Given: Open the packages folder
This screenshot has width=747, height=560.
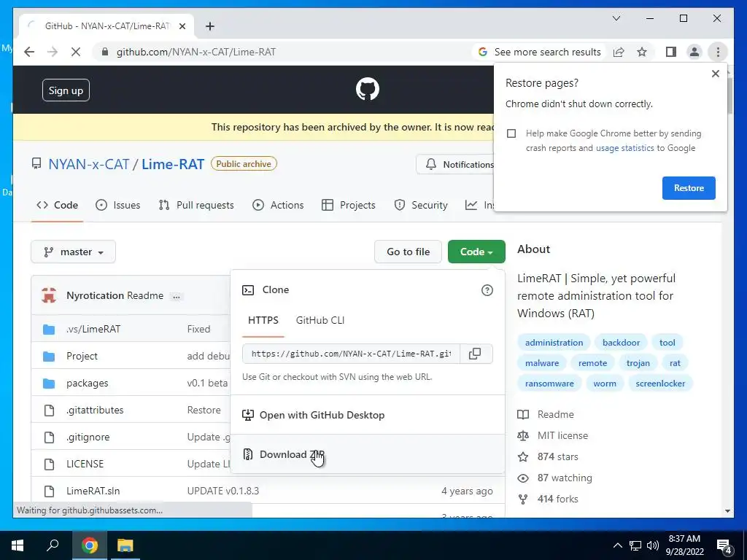Looking at the screenshot, I should click(x=88, y=384).
